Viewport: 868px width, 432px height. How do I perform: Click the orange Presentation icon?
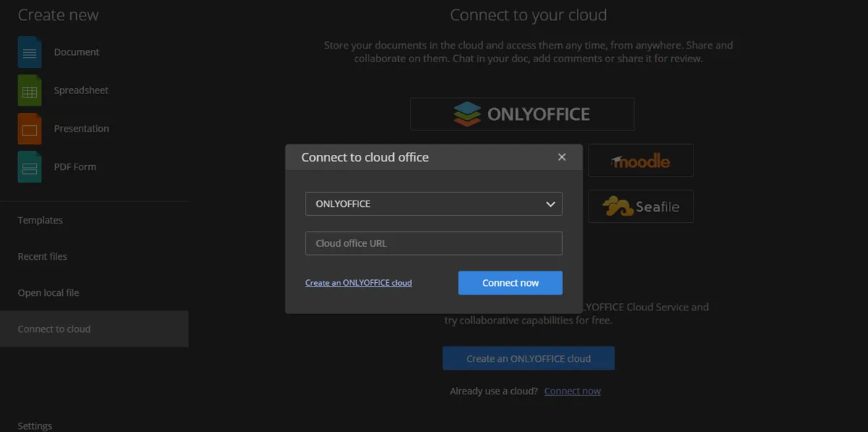pos(30,128)
